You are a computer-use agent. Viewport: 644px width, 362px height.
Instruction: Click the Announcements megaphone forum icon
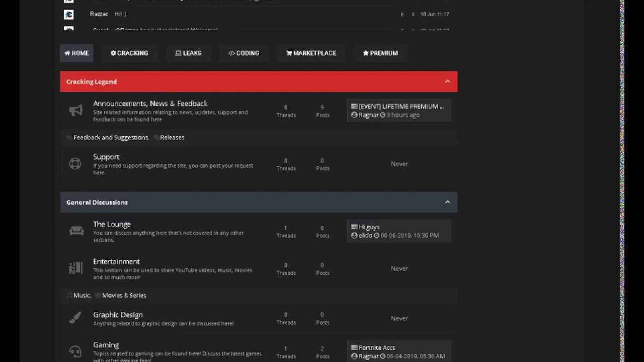[75, 111]
